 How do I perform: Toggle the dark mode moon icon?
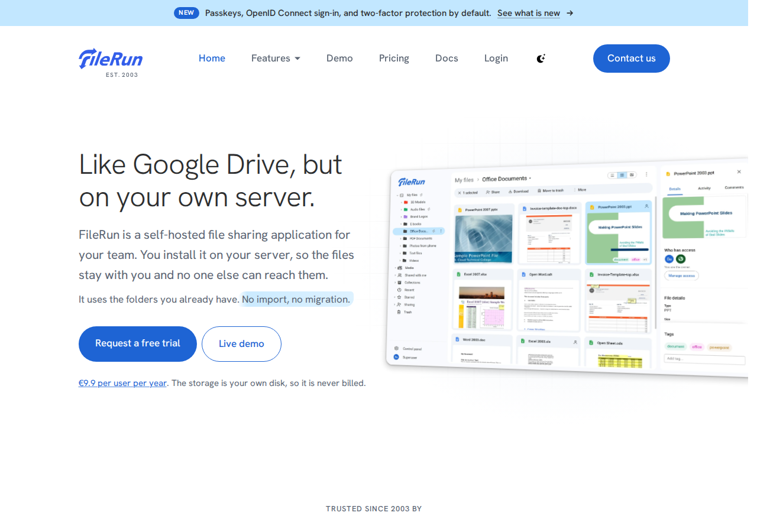pos(541,58)
